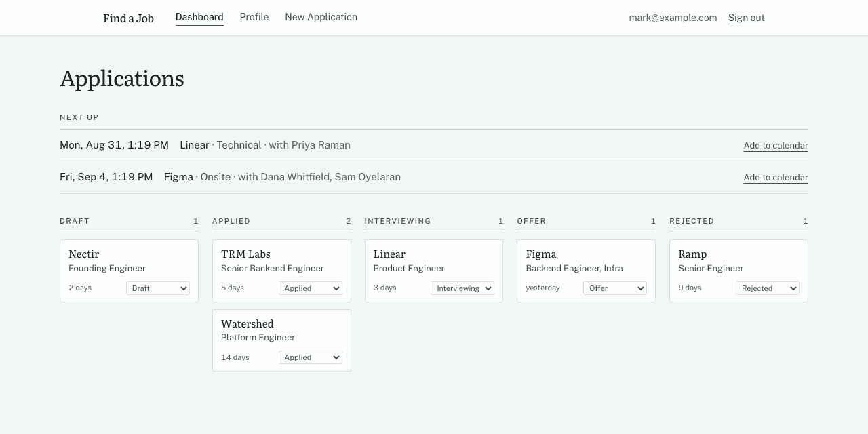Click "14 days" on Watershed card
This screenshot has height=434, width=868.
pos(235,357)
